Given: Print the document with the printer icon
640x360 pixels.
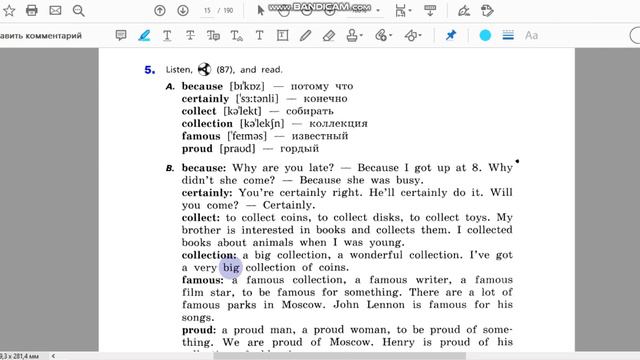Looking at the screenshot, I should click(32, 11).
